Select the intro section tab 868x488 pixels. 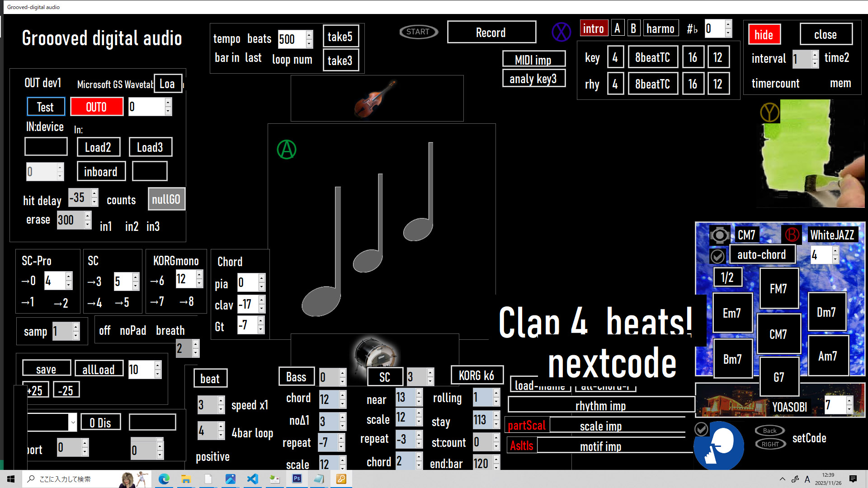point(593,29)
